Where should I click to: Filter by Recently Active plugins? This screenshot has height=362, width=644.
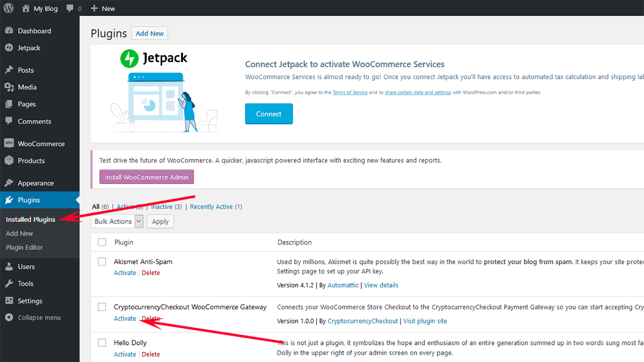pyautogui.click(x=211, y=206)
